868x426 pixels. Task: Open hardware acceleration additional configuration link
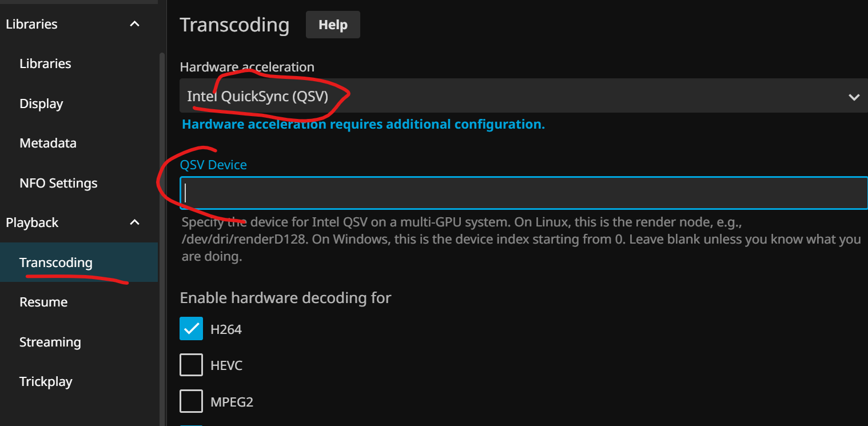(363, 124)
